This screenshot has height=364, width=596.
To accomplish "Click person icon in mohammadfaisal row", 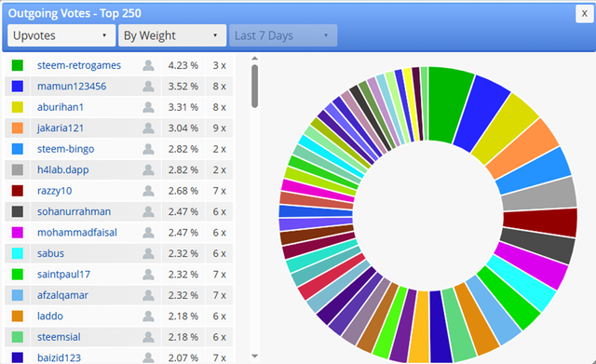I will pyautogui.click(x=148, y=233).
